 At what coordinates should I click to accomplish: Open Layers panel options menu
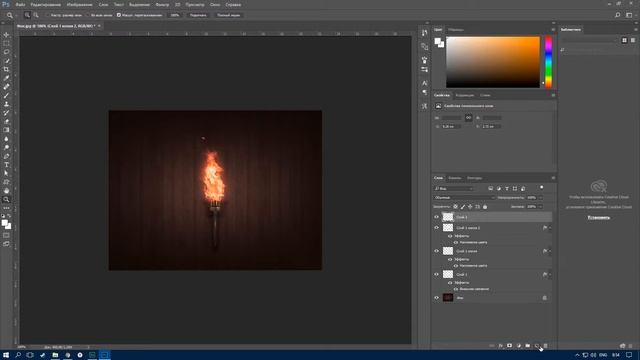(x=553, y=178)
